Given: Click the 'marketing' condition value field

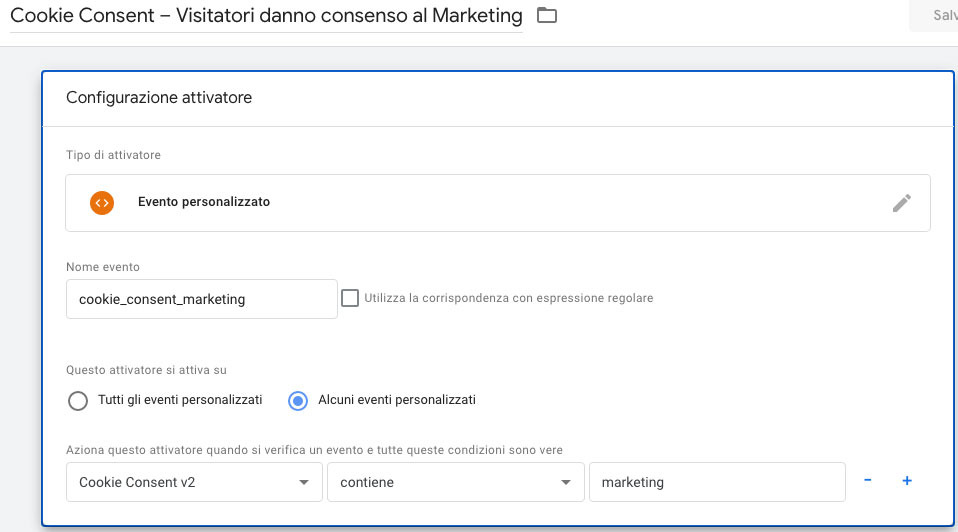Looking at the screenshot, I should (x=717, y=482).
